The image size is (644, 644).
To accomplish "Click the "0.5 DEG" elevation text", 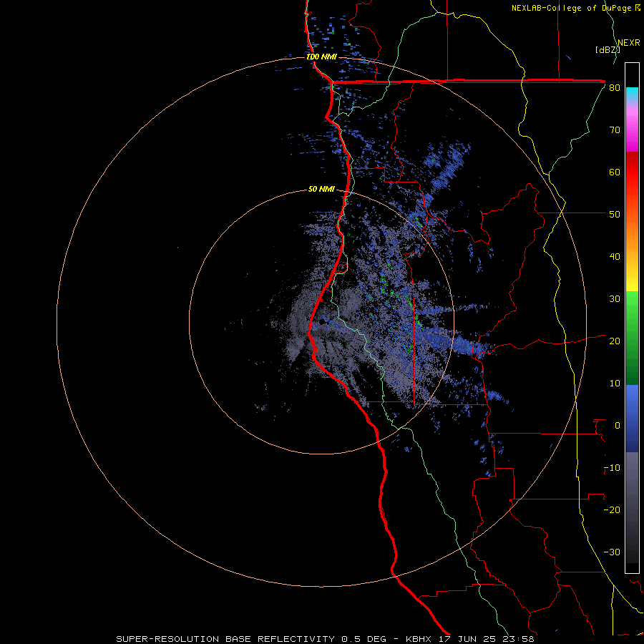I will 364,639.
